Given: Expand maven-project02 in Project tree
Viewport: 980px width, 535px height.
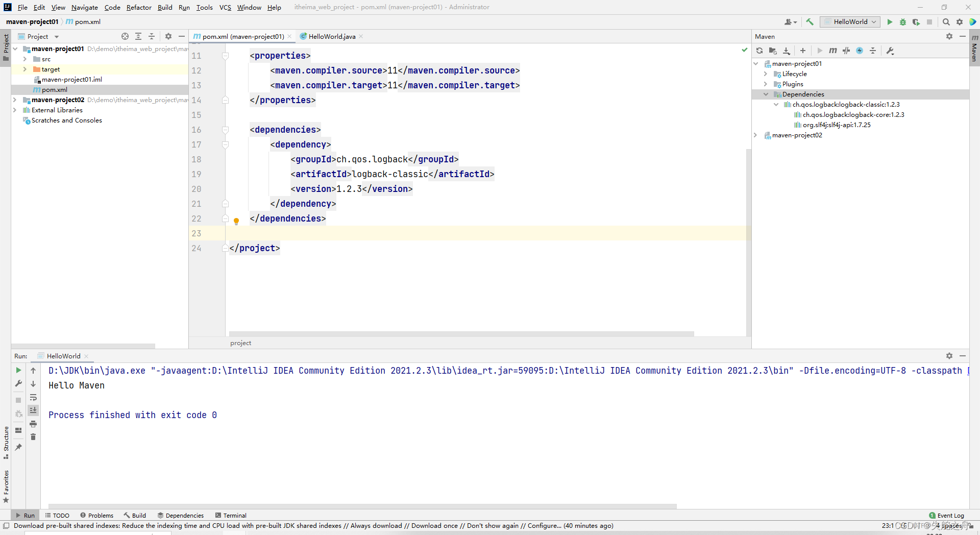Looking at the screenshot, I should [15, 100].
